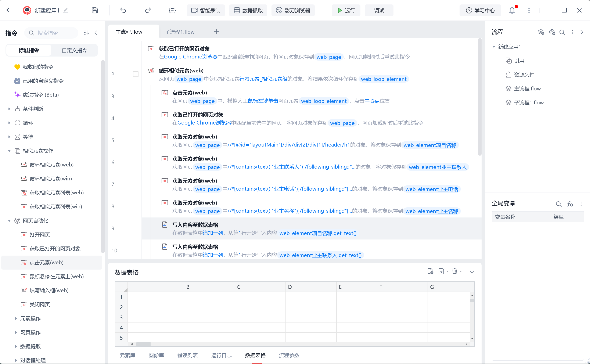Click the search icon in the 全局变量 panel

point(558,204)
